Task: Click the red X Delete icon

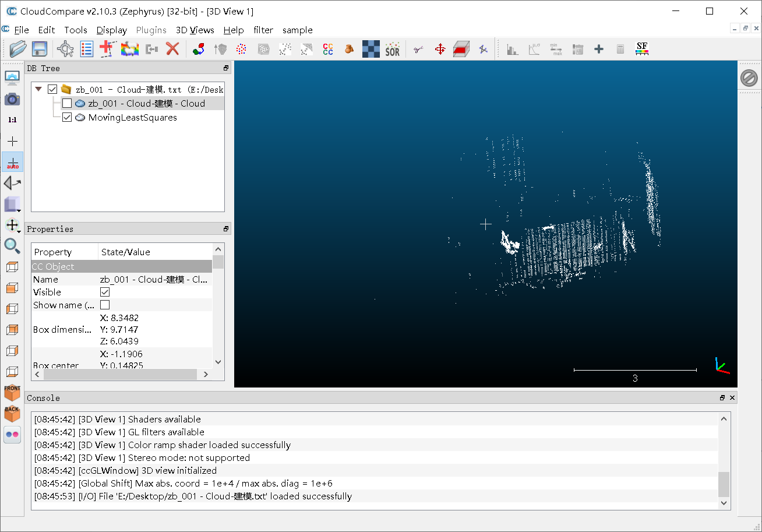Action: 172,49
